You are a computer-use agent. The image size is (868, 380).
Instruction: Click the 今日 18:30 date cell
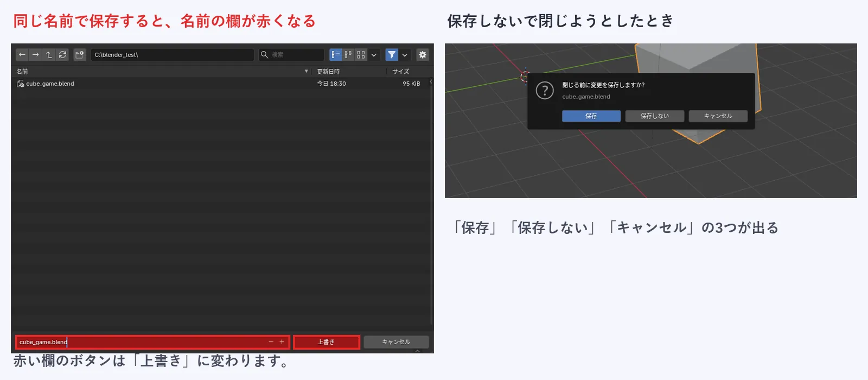pos(331,84)
